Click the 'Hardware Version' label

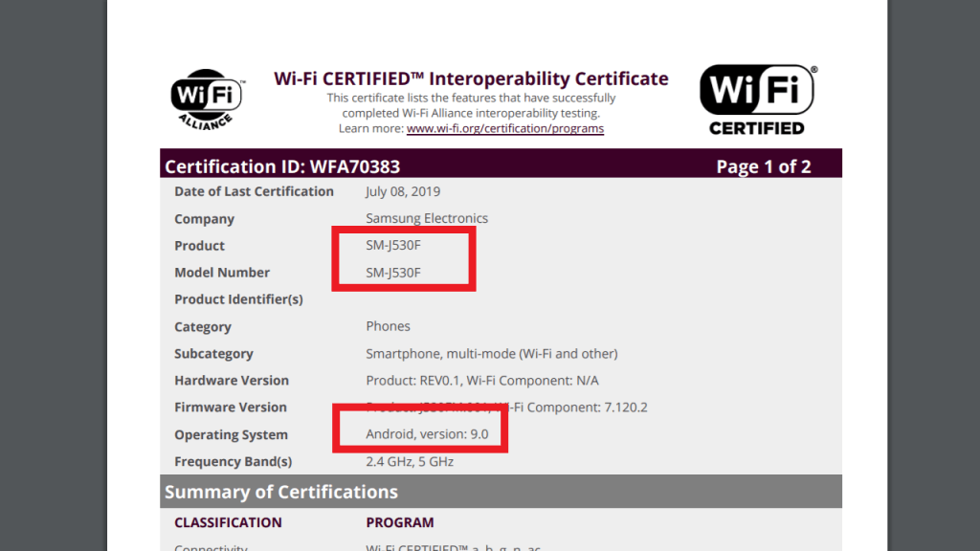click(232, 381)
